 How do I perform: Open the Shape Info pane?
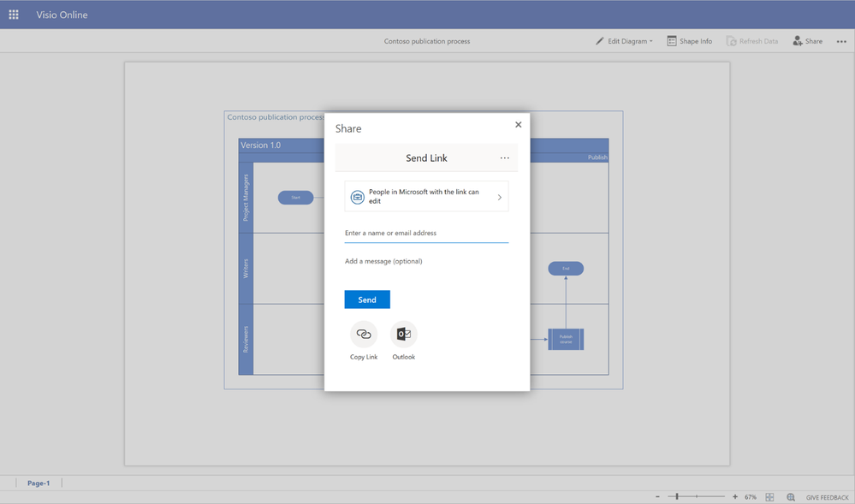(689, 41)
